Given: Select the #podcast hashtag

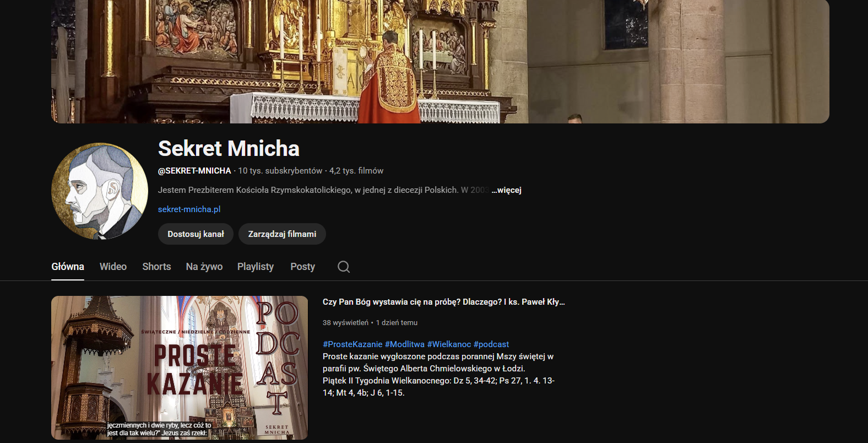Looking at the screenshot, I should [491, 344].
